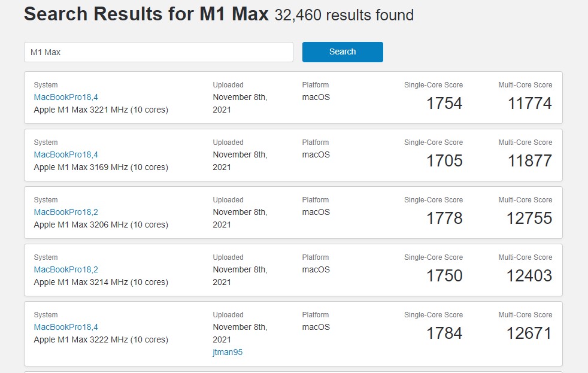Open MacBookPro18,2 link for the 3206 MHz result

66,212
